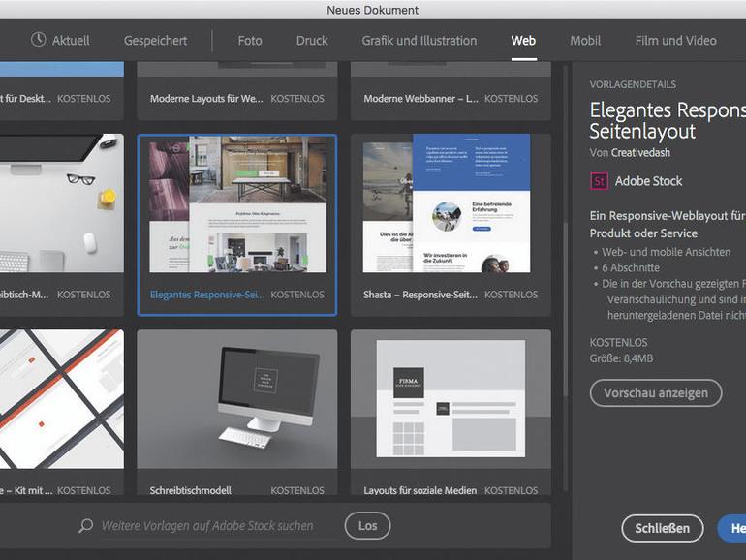
Task: Click the Layouts für soziale Medien label
Action: pos(420,490)
